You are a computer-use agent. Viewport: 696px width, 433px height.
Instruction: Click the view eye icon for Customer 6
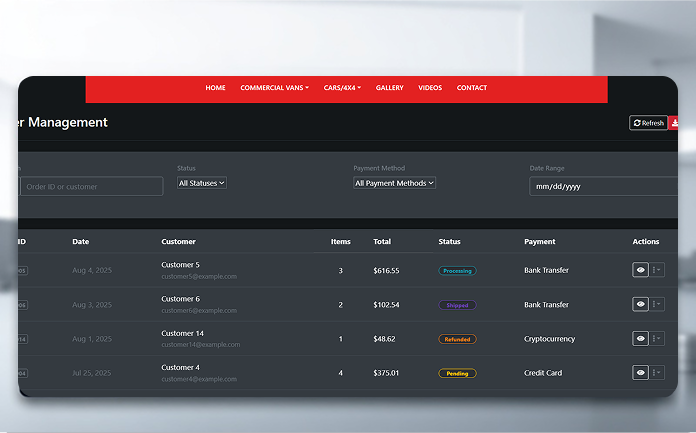point(640,304)
